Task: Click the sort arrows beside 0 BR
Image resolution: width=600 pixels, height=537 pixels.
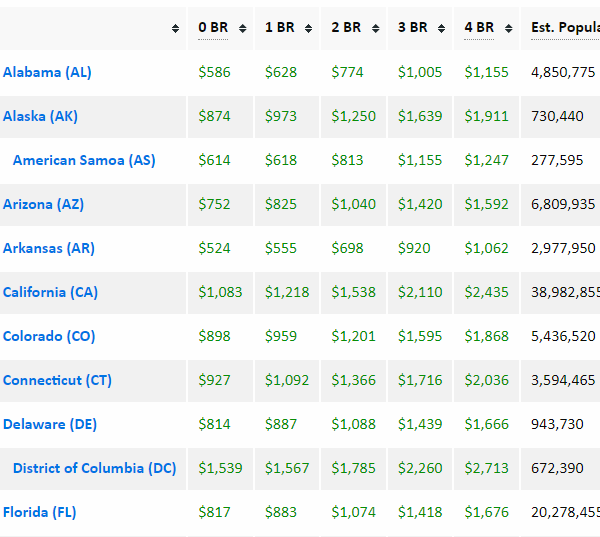Action: coord(243,28)
